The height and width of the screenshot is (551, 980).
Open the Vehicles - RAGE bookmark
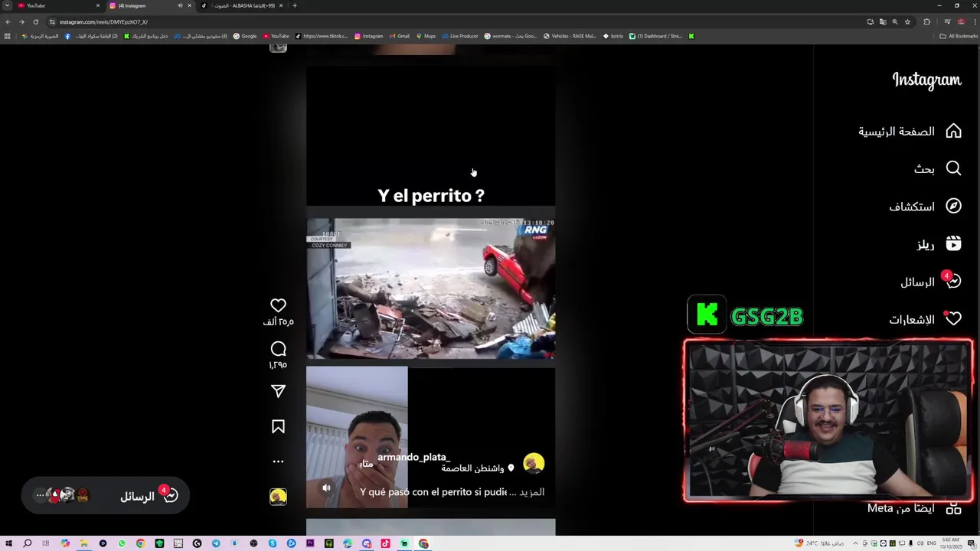point(570,36)
